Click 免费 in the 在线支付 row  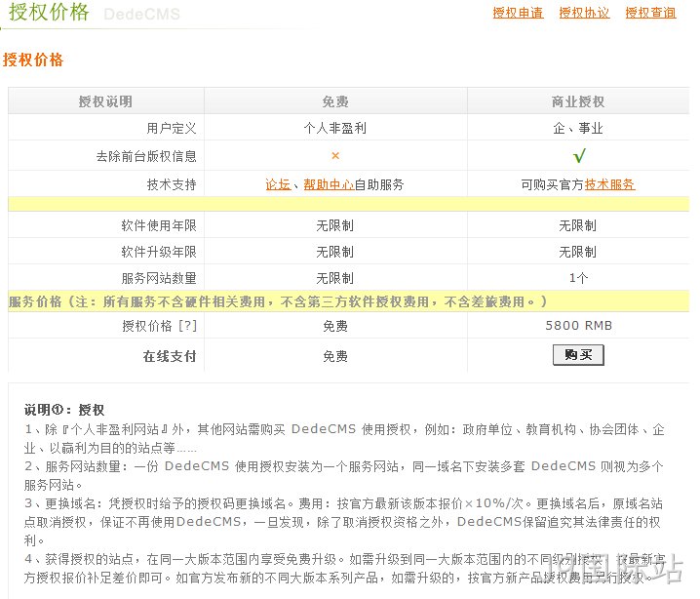click(335, 356)
